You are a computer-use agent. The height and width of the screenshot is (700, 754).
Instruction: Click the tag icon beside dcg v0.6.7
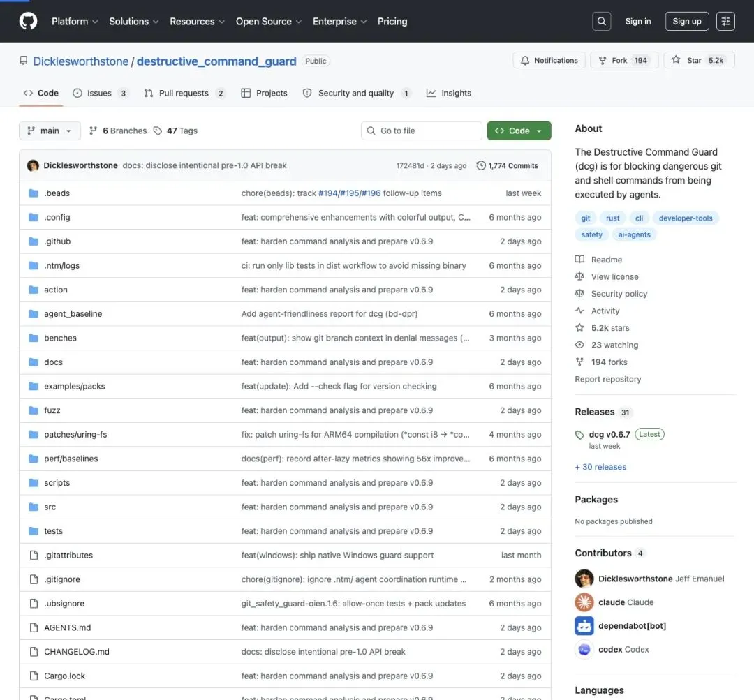tap(579, 435)
